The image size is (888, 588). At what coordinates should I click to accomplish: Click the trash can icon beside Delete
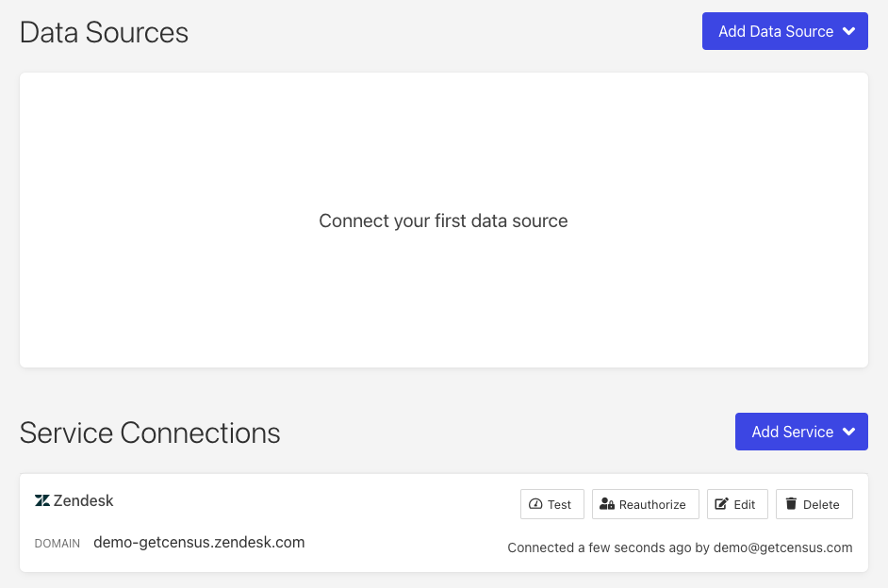pos(791,504)
